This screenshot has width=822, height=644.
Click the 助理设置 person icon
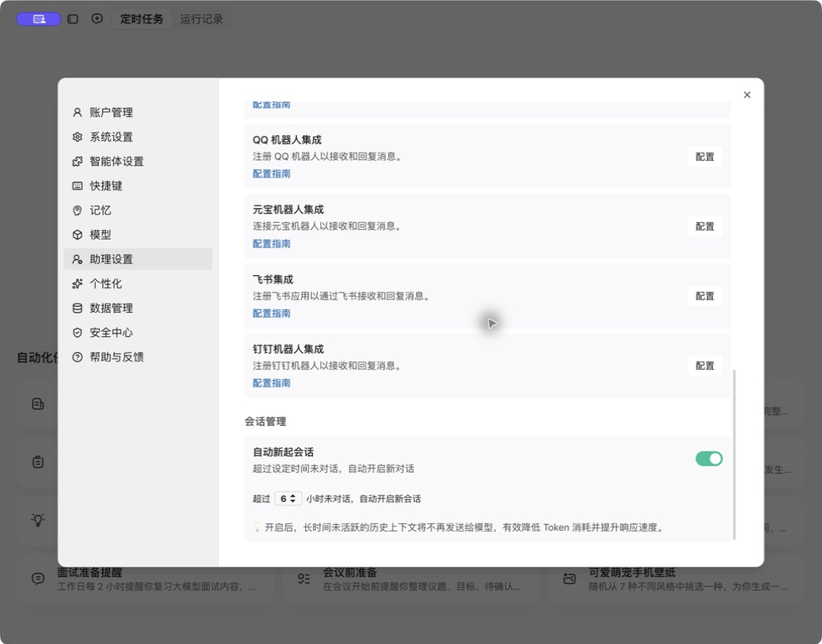point(77,259)
